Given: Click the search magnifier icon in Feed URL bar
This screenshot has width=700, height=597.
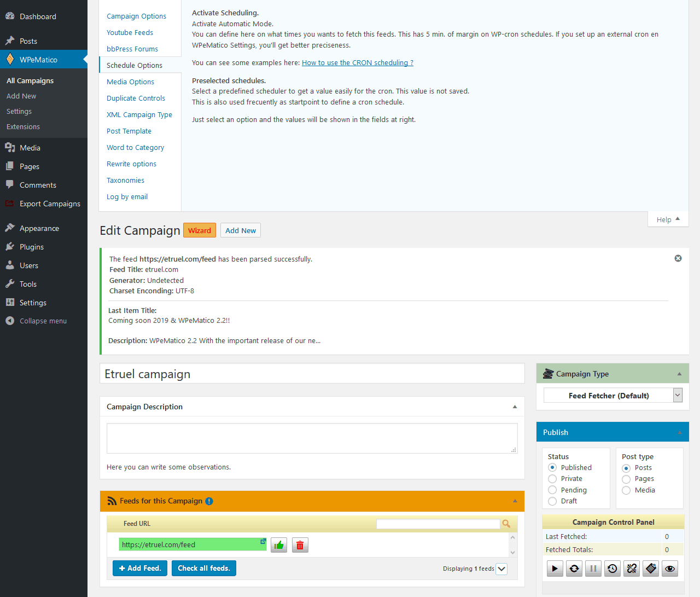Looking at the screenshot, I should point(506,524).
